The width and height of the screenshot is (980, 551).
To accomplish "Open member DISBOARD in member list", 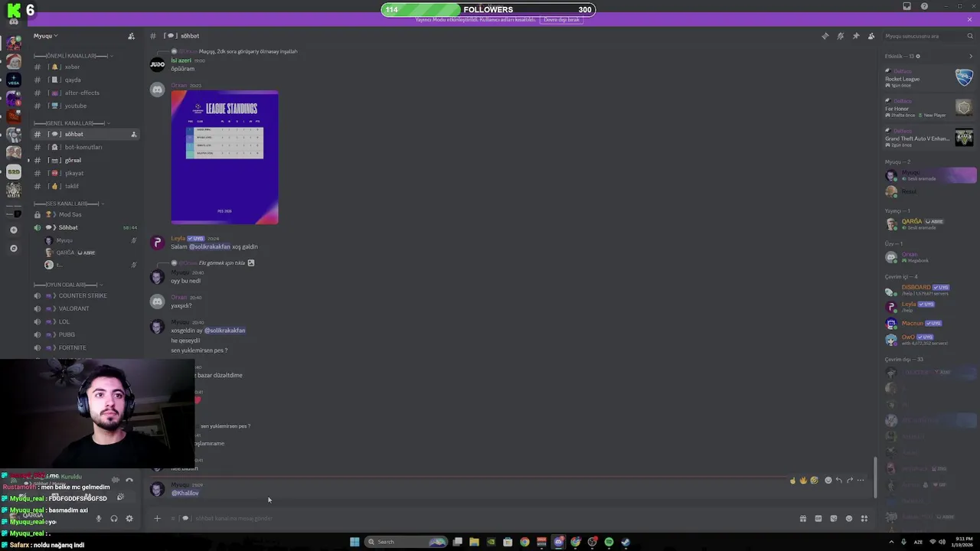I will tap(929, 290).
